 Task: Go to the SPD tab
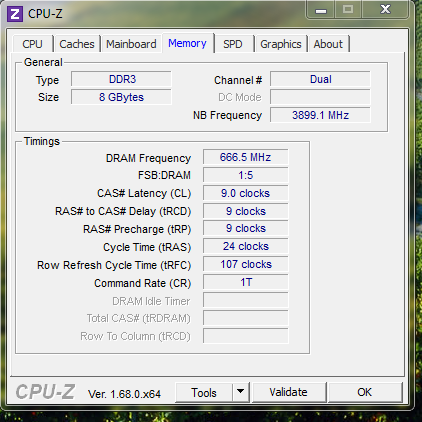(x=233, y=44)
